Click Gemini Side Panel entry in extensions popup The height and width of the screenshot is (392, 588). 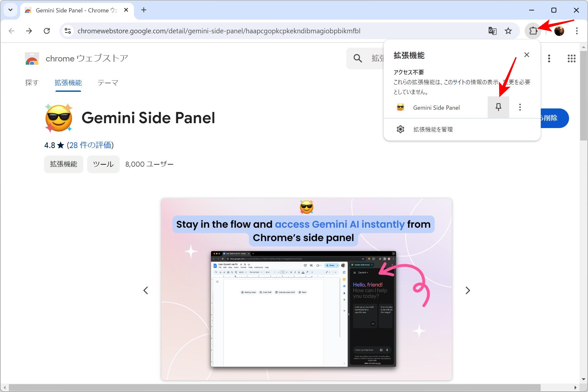pyautogui.click(x=436, y=107)
